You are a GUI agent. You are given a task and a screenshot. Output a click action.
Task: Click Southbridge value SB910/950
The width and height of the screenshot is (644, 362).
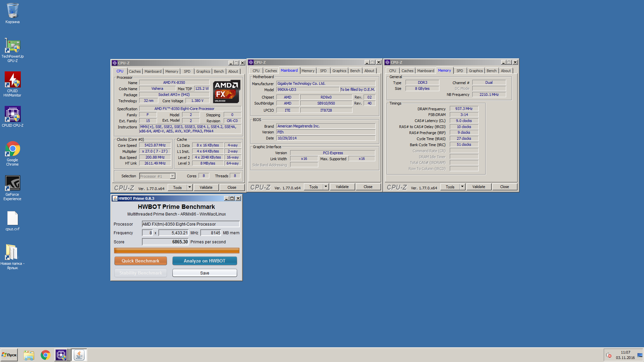(x=326, y=103)
